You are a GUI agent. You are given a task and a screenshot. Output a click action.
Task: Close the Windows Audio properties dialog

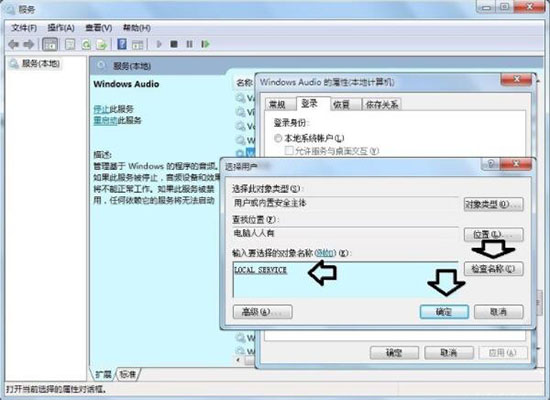pos(516,79)
